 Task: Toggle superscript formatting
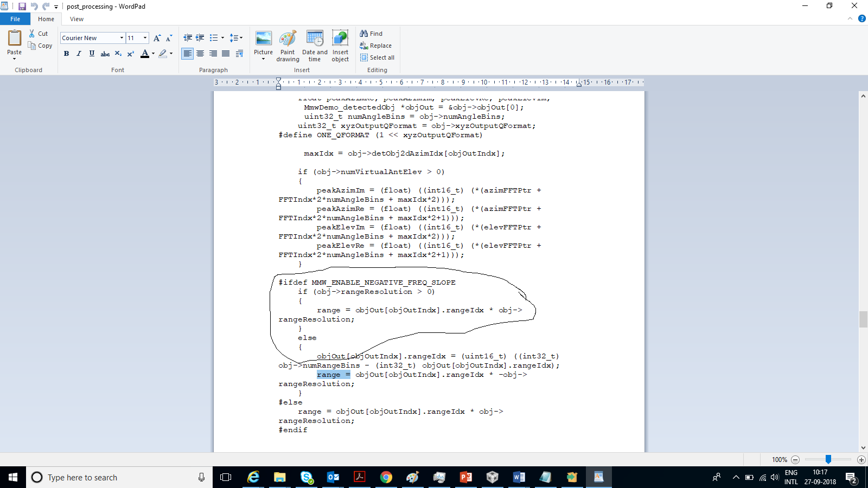tap(131, 54)
